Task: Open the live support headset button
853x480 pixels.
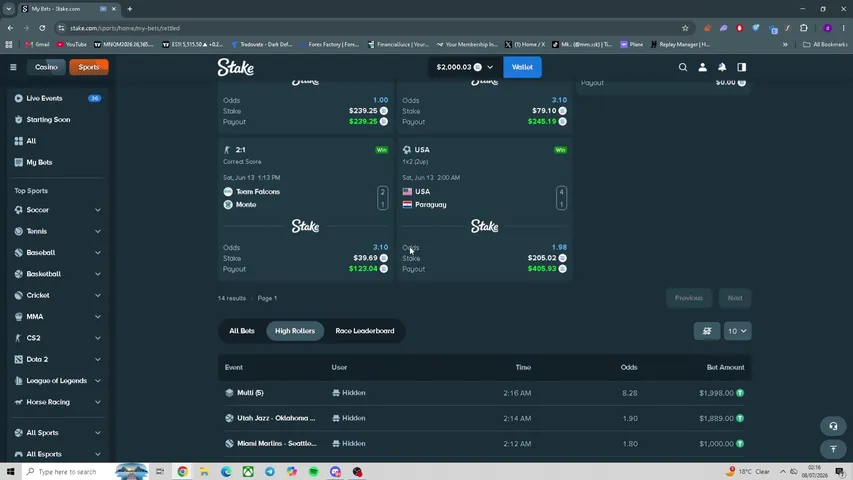Action: [833, 426]
